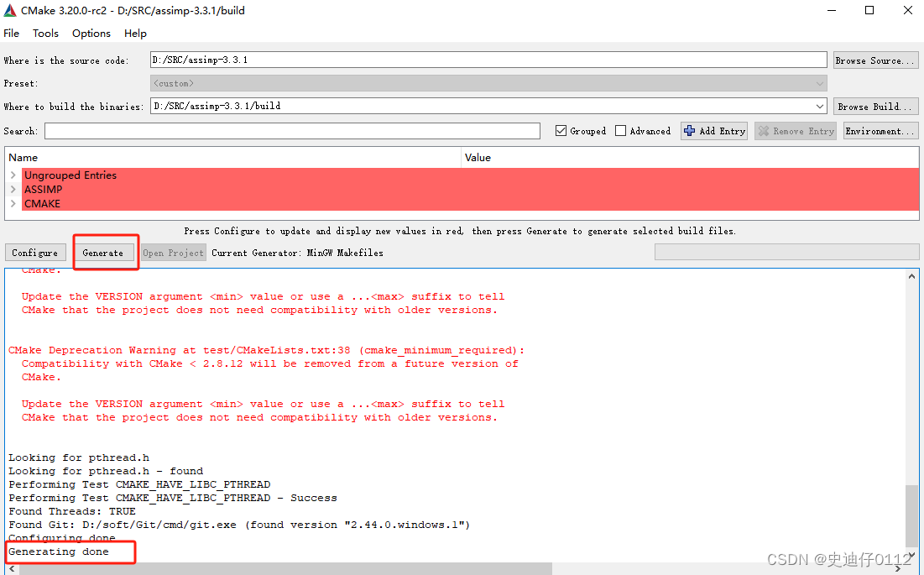Click Browse Build button

pyautogui.click(x=875, y=106)
